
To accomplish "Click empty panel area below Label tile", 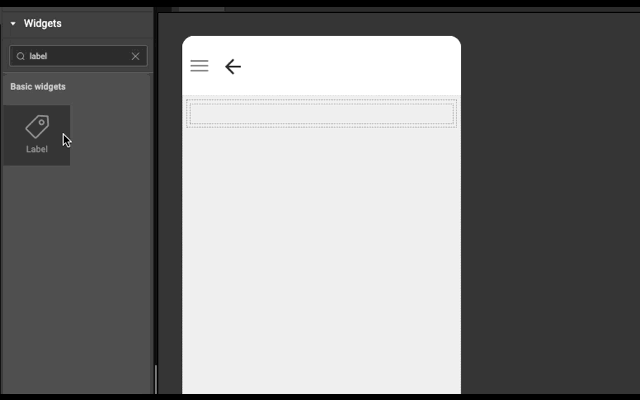I will tap(78, 278).
